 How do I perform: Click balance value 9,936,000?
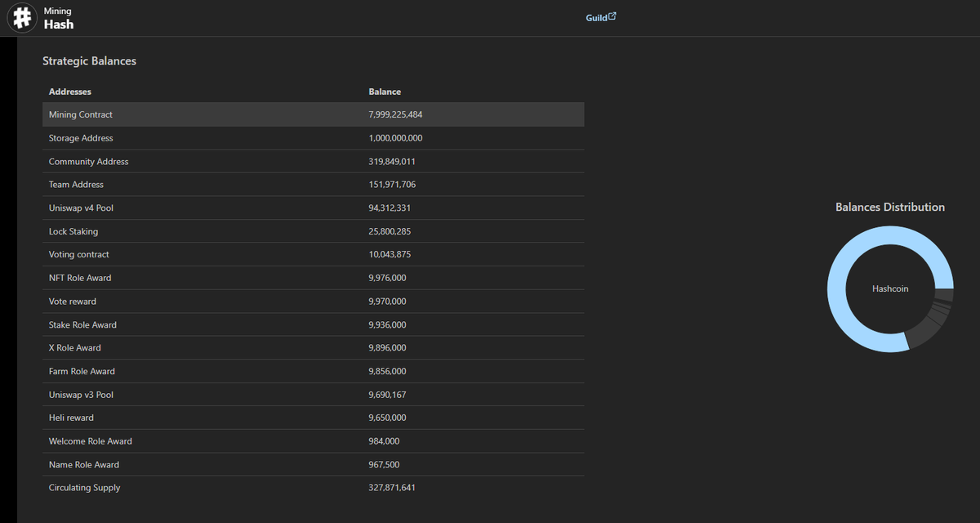387,324
